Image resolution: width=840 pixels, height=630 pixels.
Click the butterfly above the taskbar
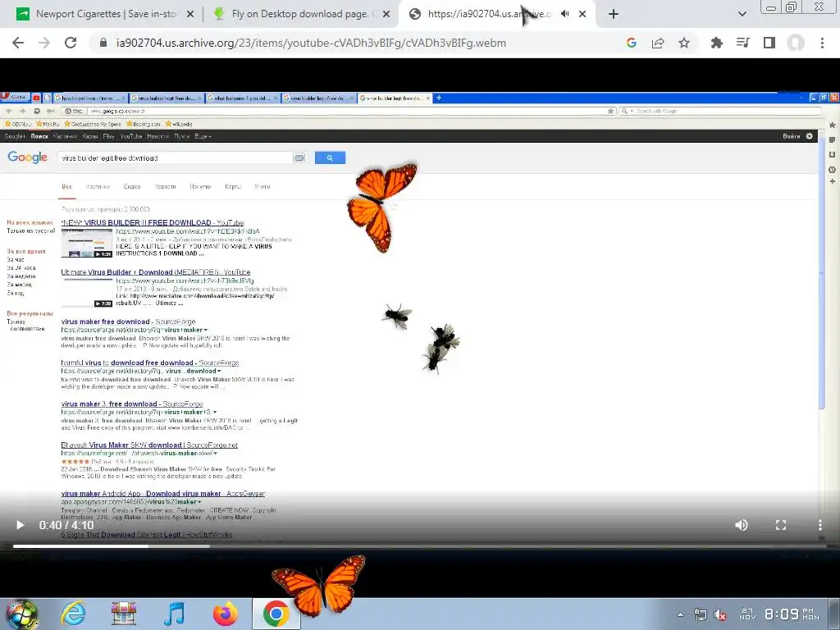(x=320, y=586)
